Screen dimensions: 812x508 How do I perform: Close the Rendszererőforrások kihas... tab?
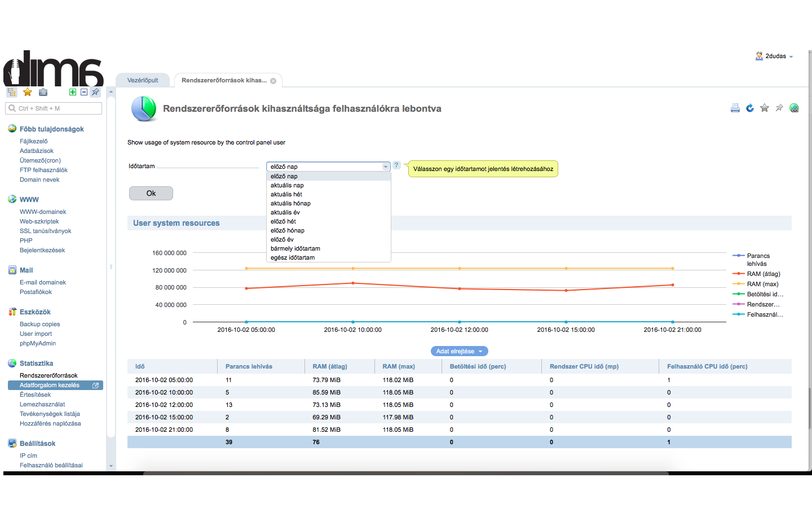click(273, 81)
